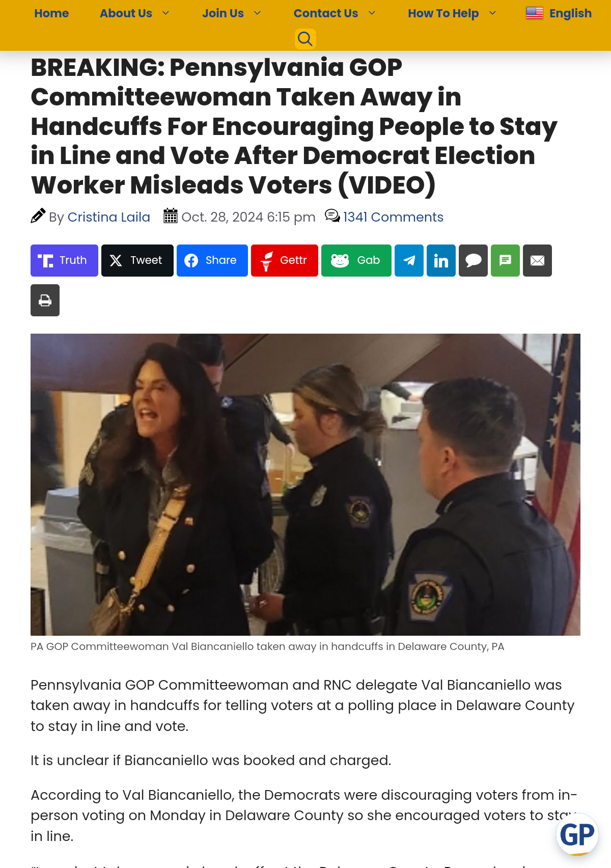Share article on Facebook

(212, 260)
